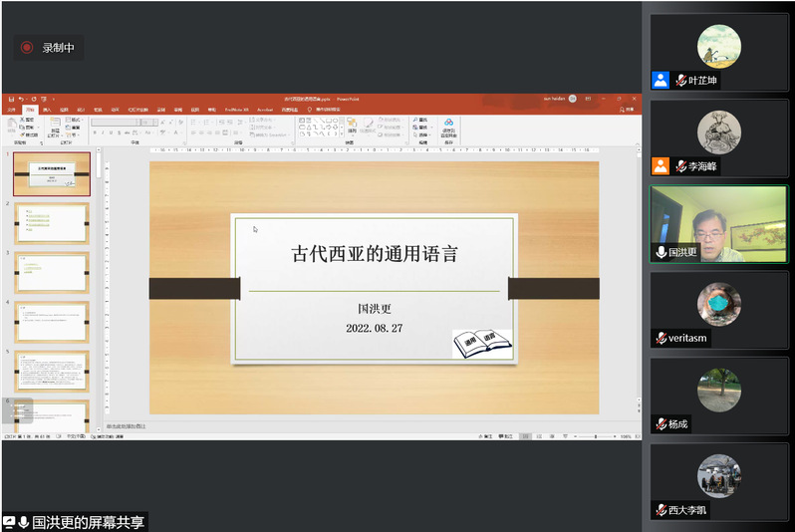The image size is (795, 532).
Task: Click the Save icon in quick access toolbar
Action: click(11, 99)
